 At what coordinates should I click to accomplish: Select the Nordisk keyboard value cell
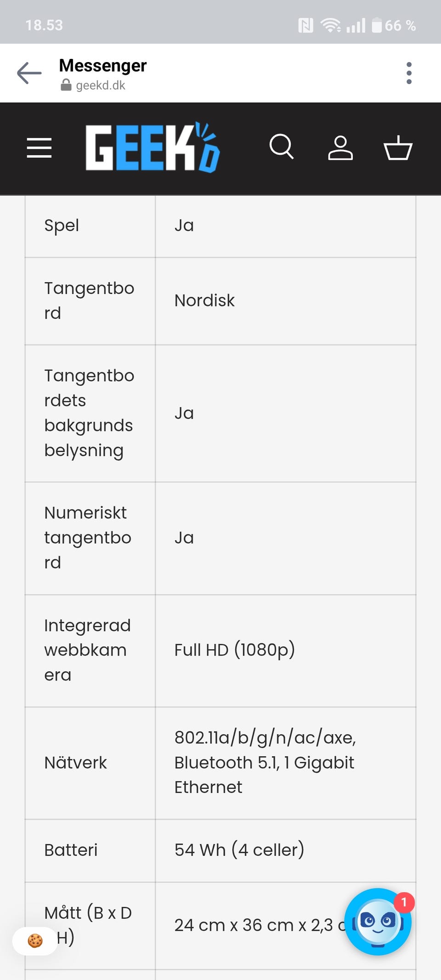pos(204,300)
